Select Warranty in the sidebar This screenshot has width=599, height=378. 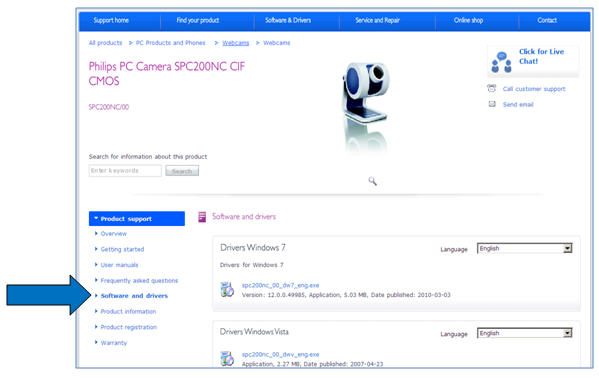[113, 343]
